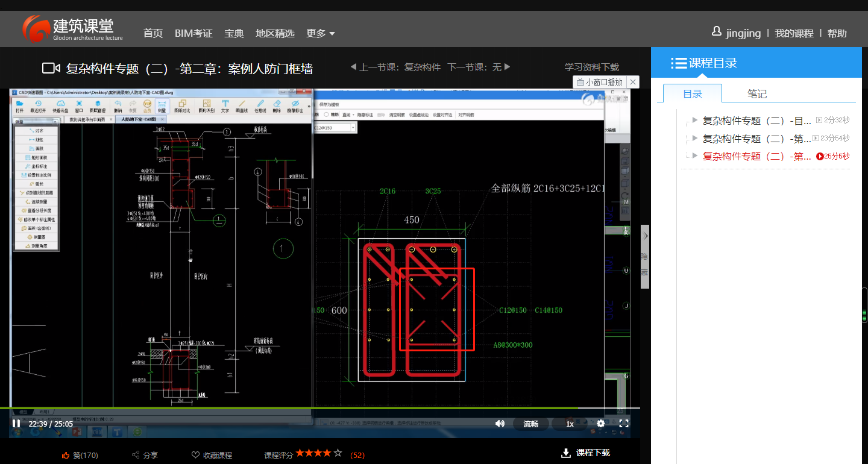
Task: Click 下一节课 next lesson link
Action: click(x=479, y=67)
